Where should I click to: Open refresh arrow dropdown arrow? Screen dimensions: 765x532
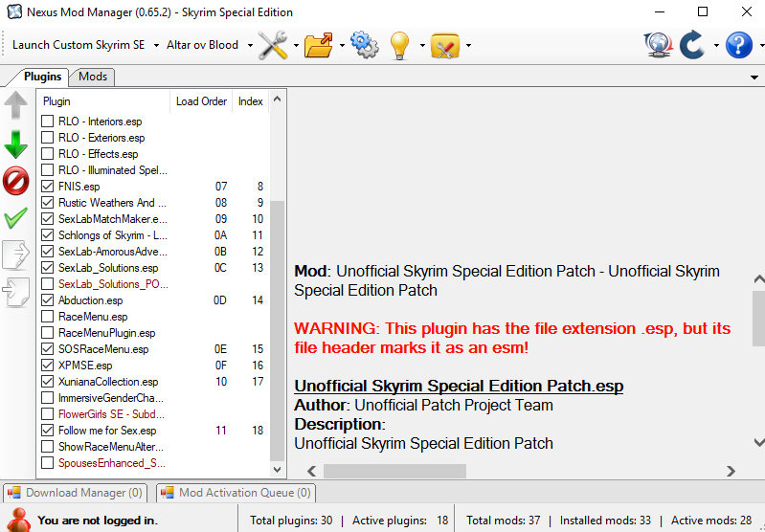point(716,45)
